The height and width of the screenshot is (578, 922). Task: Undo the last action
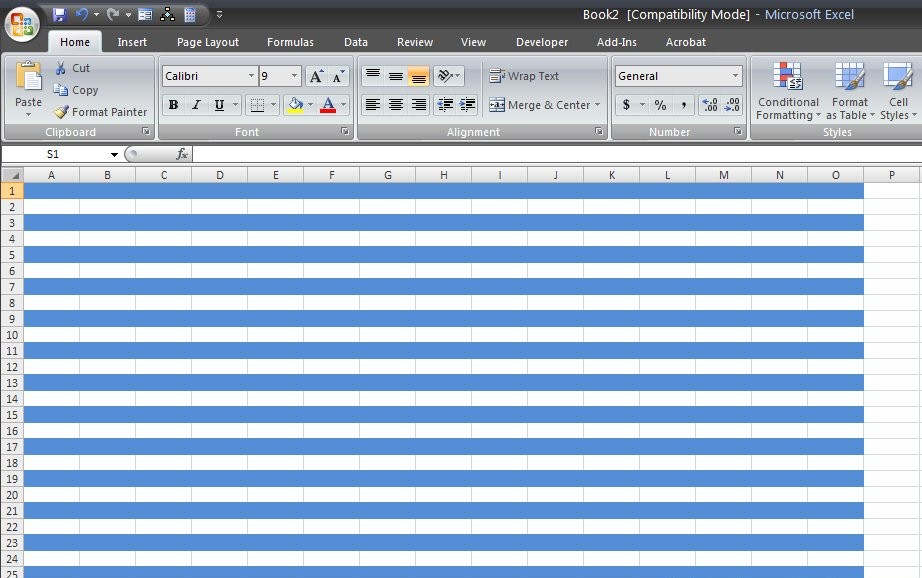[82, 15]
